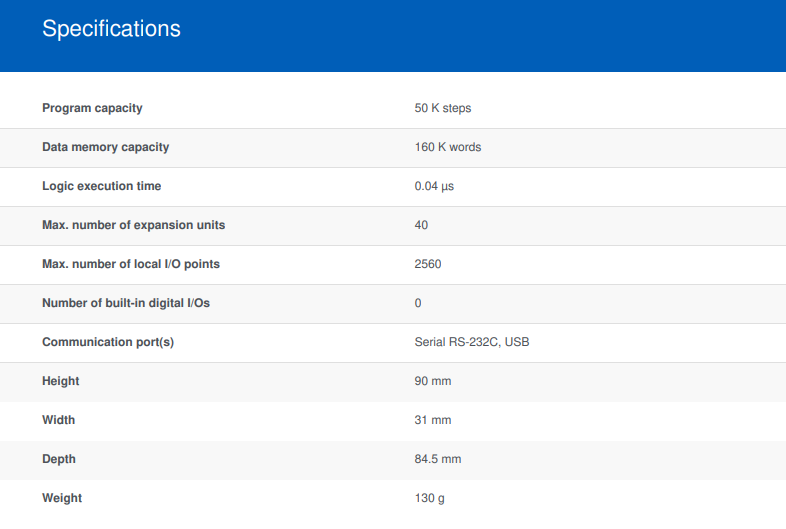The image size is (786, 529).
Task: Click the 31 mm width value
Action: pos(433,420)
